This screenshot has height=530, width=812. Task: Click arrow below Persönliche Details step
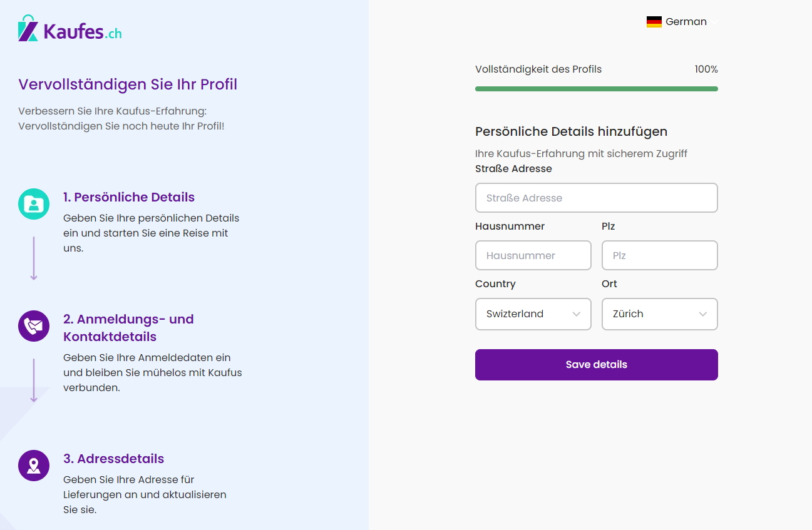point(34,258)
